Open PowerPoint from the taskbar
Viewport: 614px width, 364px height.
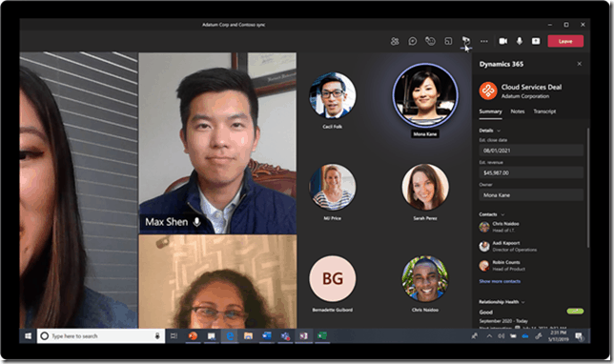(193, 335)
